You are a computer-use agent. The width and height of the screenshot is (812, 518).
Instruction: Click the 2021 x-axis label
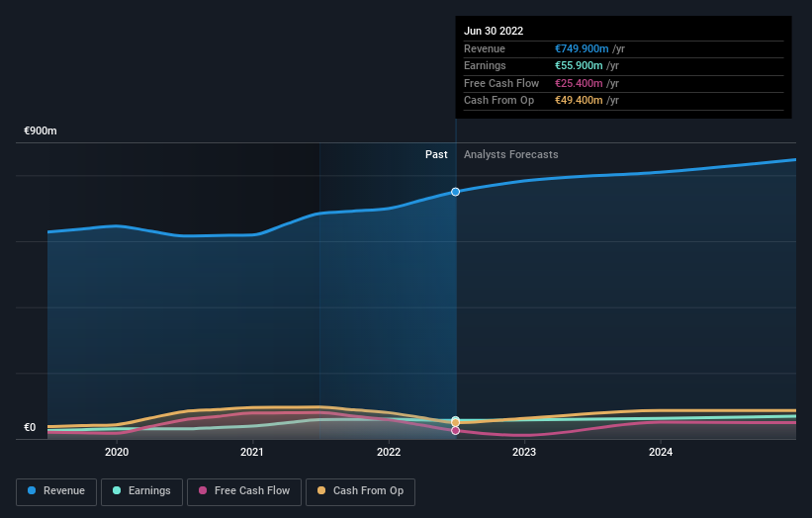click(252, 452)
